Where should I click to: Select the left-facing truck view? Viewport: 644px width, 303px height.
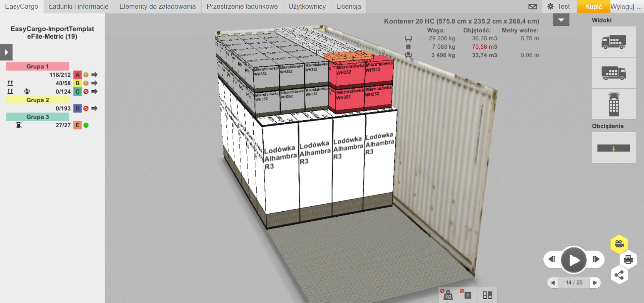(613, 42)
